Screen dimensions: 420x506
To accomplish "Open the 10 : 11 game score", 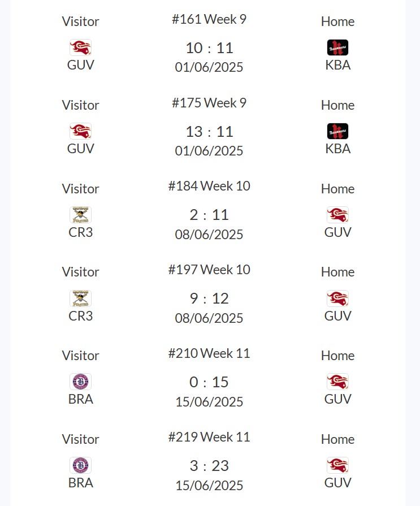I will point(209,48).
